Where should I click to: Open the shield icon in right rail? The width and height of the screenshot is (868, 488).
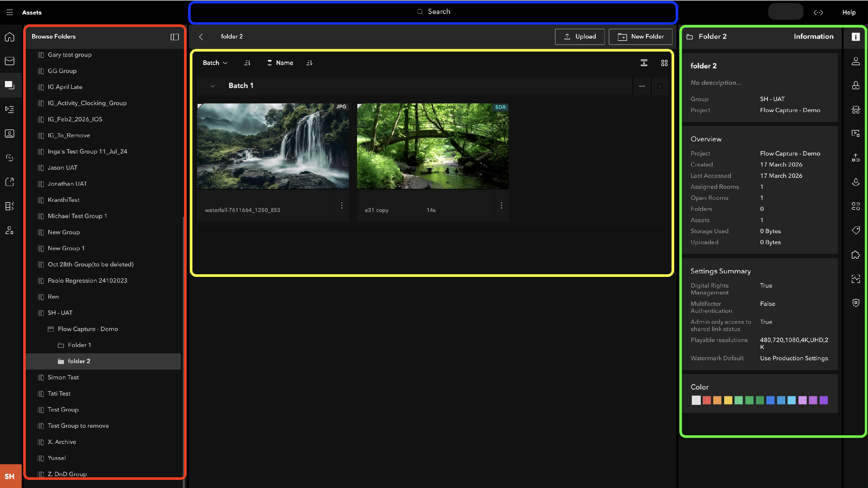(856, 303)
